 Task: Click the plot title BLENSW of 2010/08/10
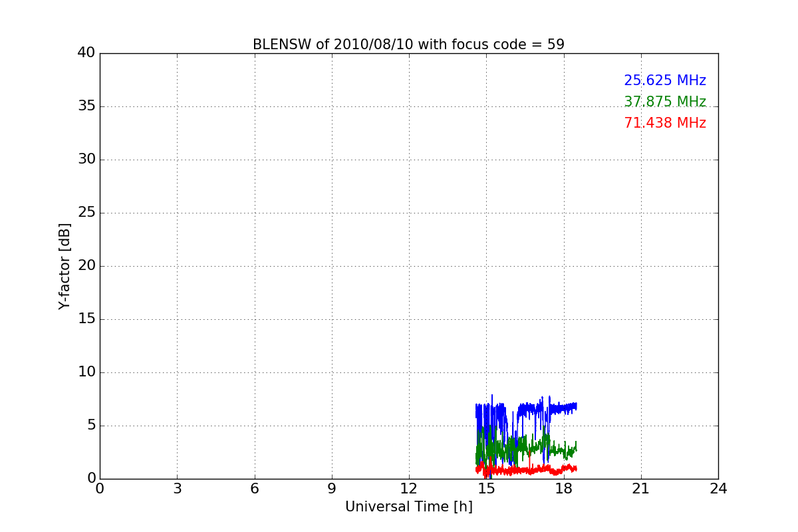408,45
